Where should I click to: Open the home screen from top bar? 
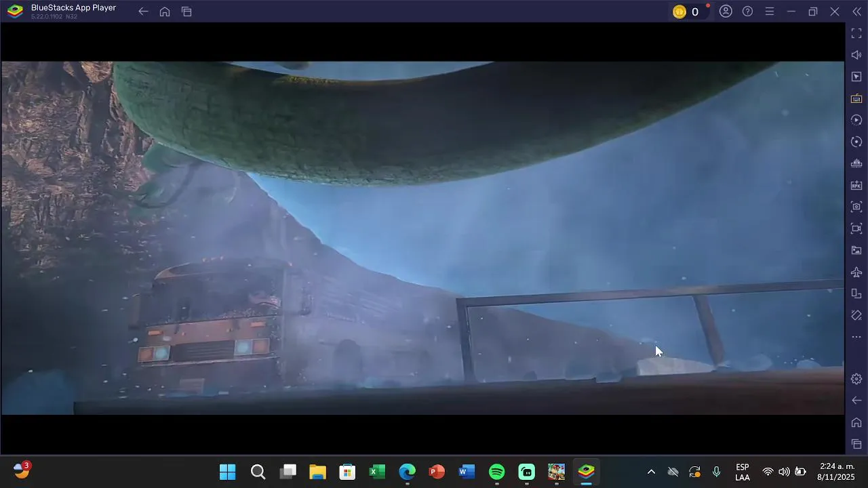point(165,12)
